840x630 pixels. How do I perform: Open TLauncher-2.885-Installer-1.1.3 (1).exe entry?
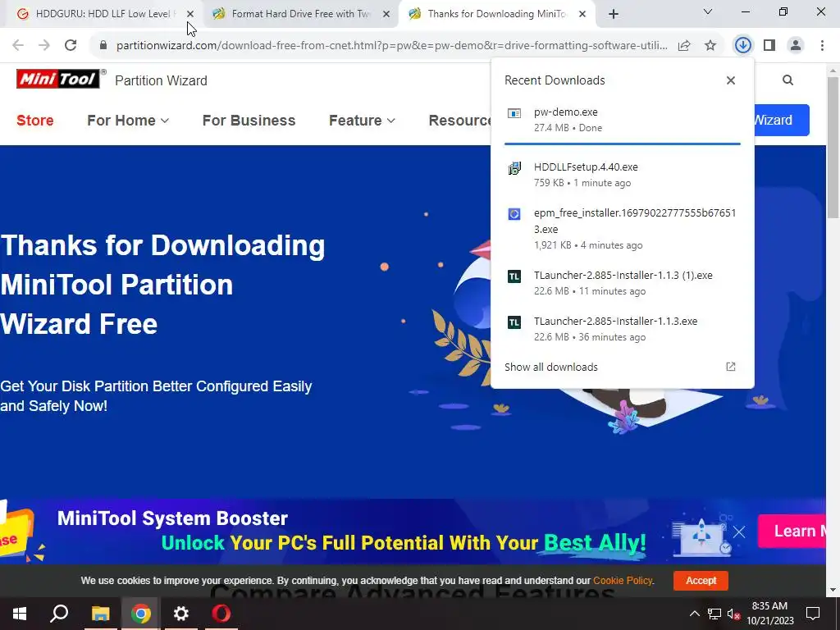pos(622,283)
